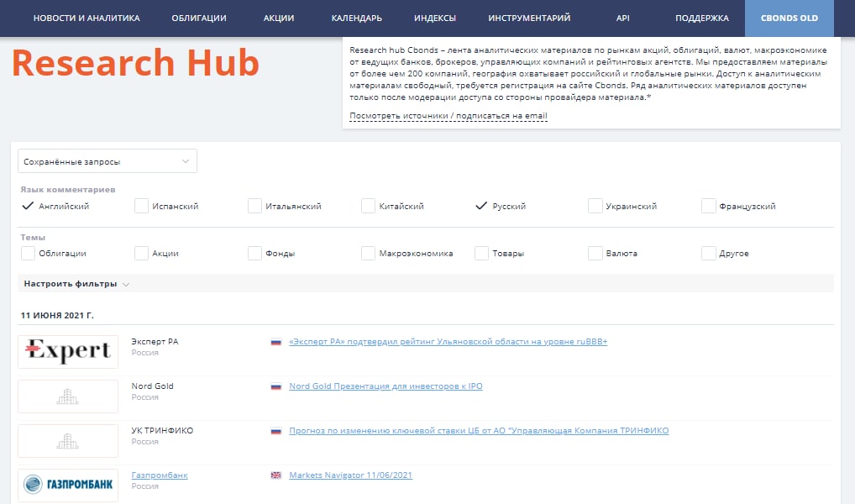Click the УК ТРИНФИКО placeholder building icon

68,441
